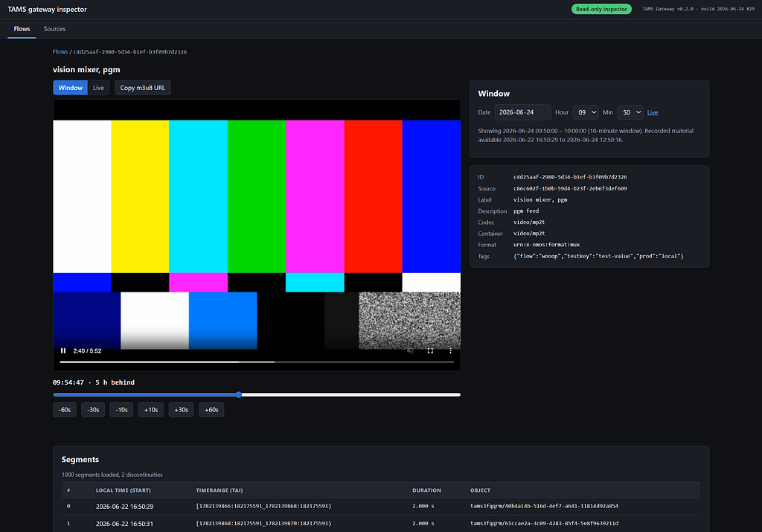
Task: Select the Tags JSON value
Action: (x=598, y=256)
